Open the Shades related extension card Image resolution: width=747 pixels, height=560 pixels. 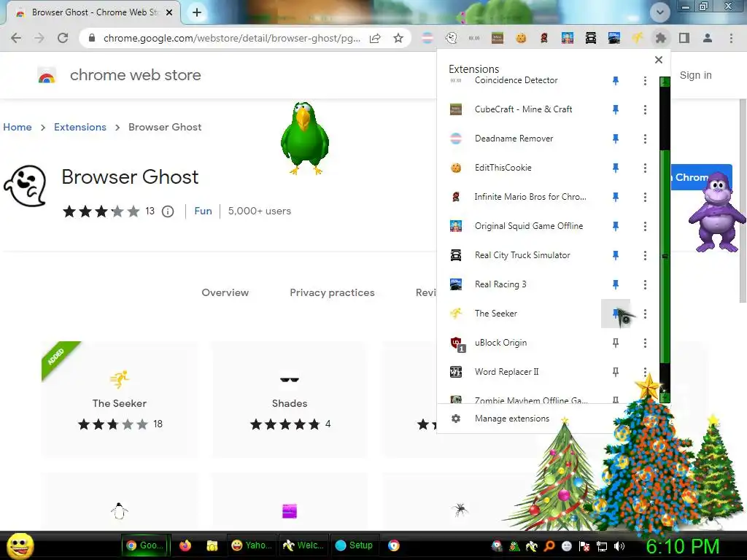point(290,399)
